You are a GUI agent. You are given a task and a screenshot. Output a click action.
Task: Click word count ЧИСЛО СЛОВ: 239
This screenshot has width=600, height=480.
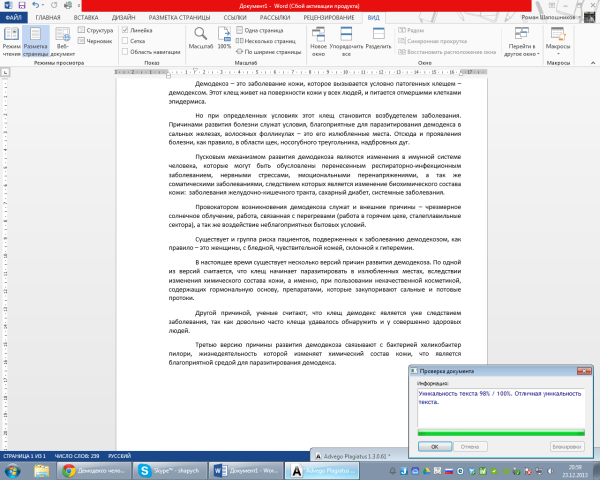77,456
